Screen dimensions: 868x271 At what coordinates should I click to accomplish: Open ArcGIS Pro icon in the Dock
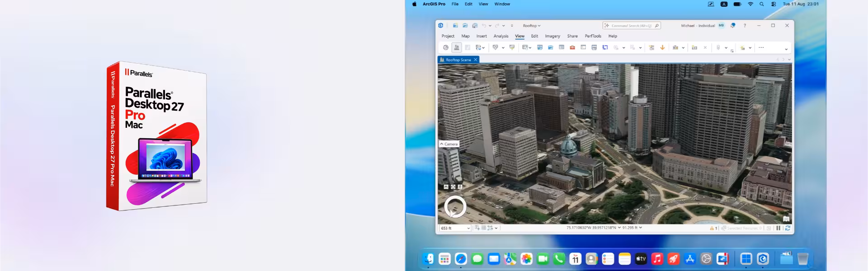763,259
